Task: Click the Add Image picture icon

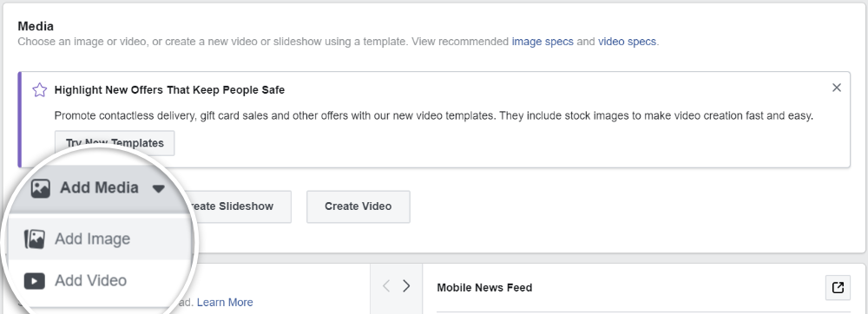Action: [x=35, y=239]
